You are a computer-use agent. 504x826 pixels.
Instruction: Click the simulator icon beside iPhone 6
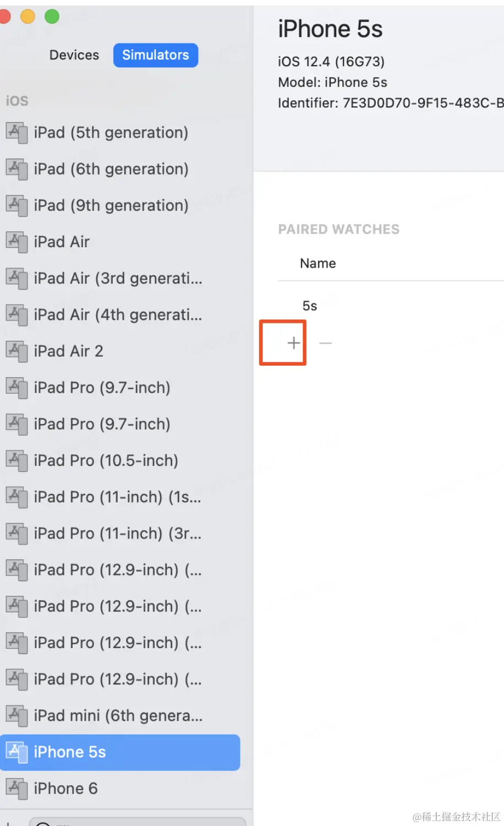pyautogui.click(x=17, y=789)
